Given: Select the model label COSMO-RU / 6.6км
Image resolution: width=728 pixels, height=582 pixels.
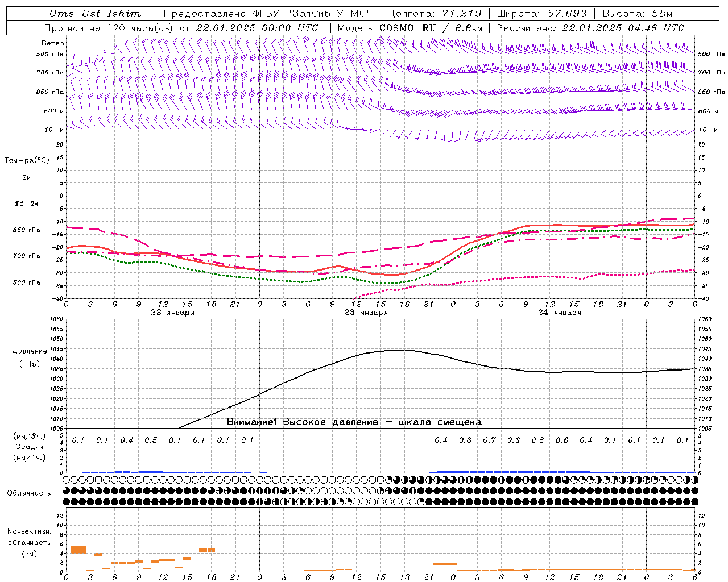Looking at the screenshot, I should point(431,28).
